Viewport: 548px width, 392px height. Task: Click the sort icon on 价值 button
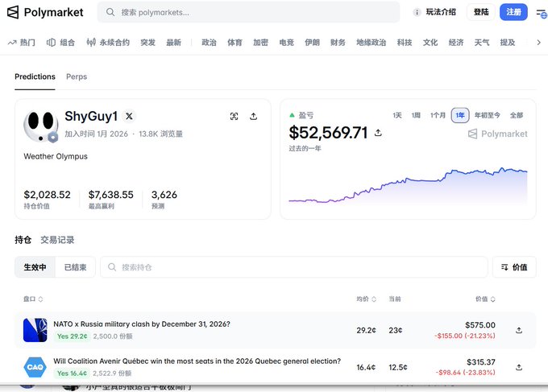pos(504,267)
